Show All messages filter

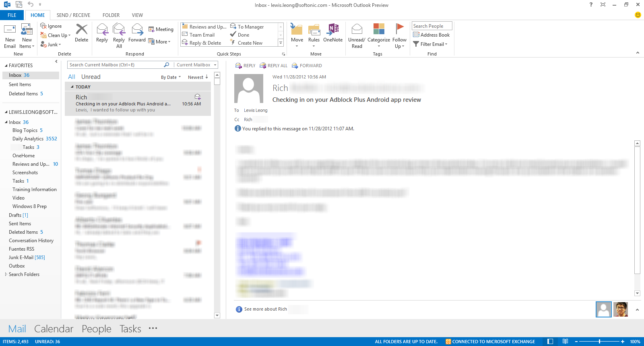pos(72,77)
